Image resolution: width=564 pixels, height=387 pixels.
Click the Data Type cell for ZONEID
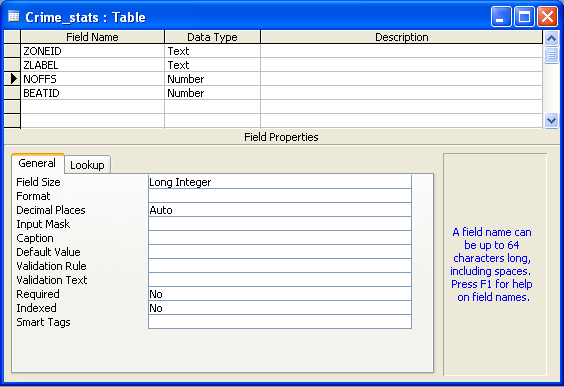point(212,51)
